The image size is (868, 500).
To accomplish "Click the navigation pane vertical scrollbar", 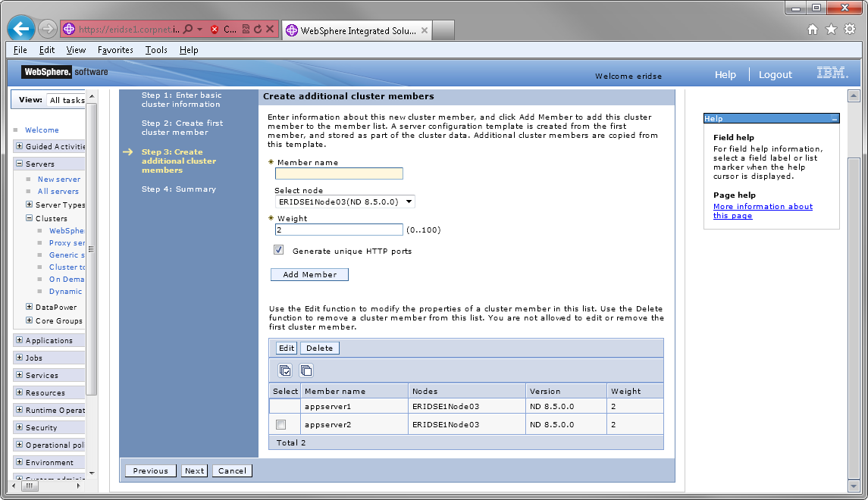I will tap(91, 249).
